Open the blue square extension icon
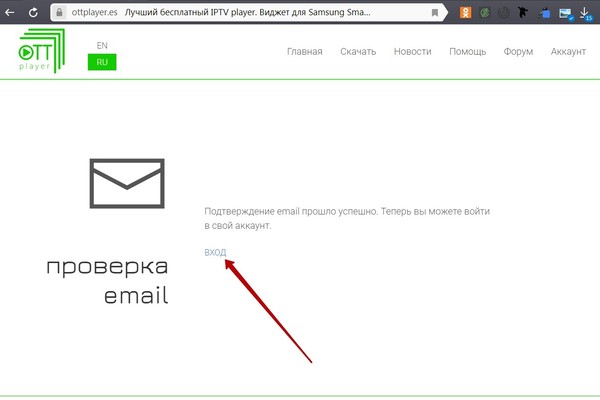 (x=545, y=13)
